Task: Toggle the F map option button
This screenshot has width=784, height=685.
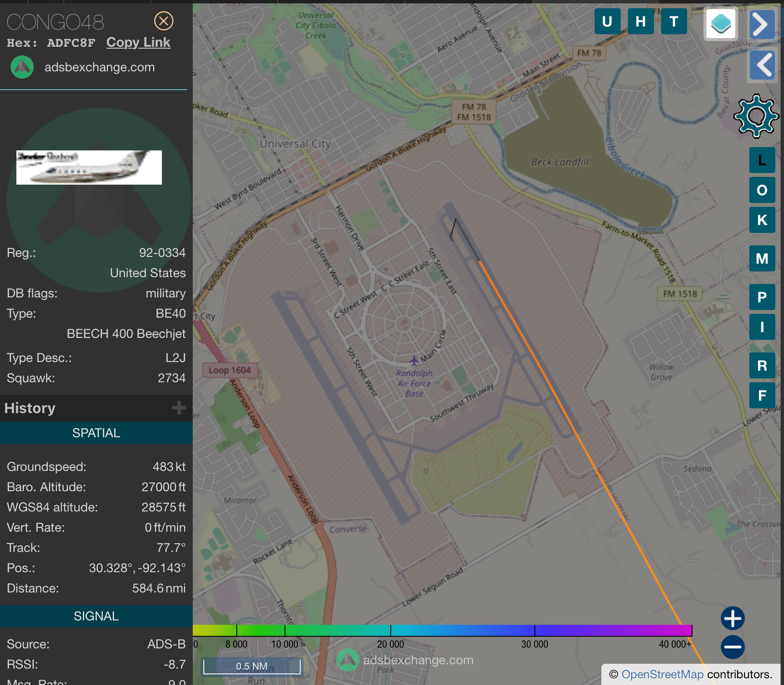Action: 762,395
